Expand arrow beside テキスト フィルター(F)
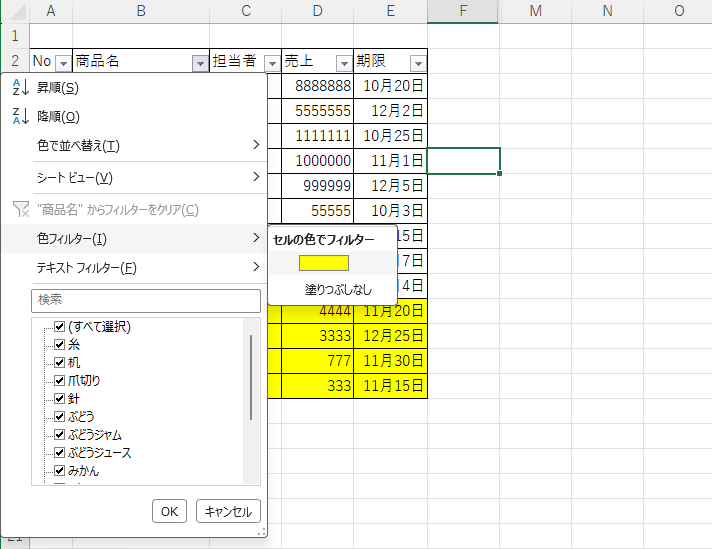 pyautogui.click(x=256, y=267)
